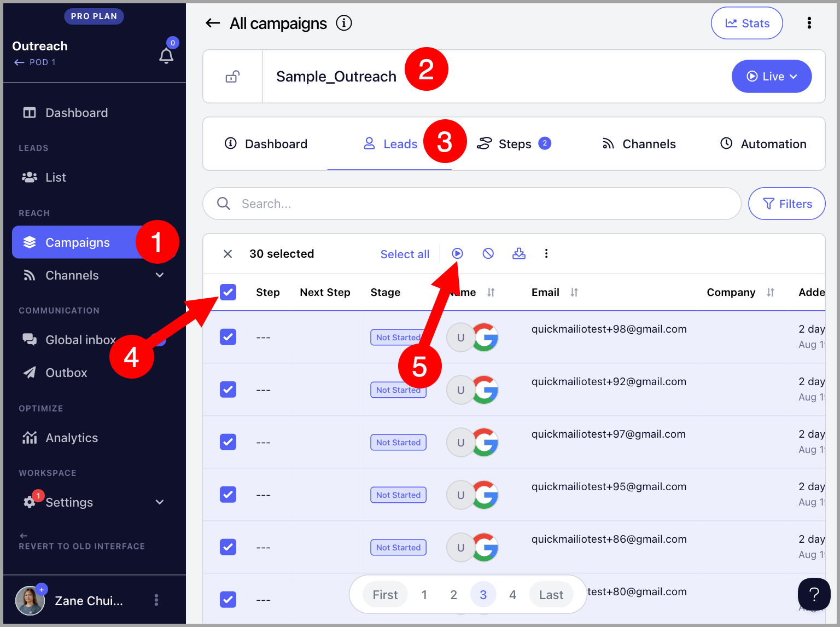
Task: Click the Stage column header
Action: point(386,292)
